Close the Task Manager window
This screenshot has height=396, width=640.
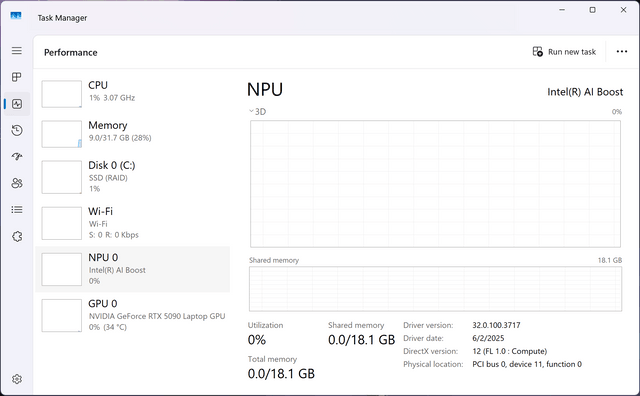pos(623,10)
